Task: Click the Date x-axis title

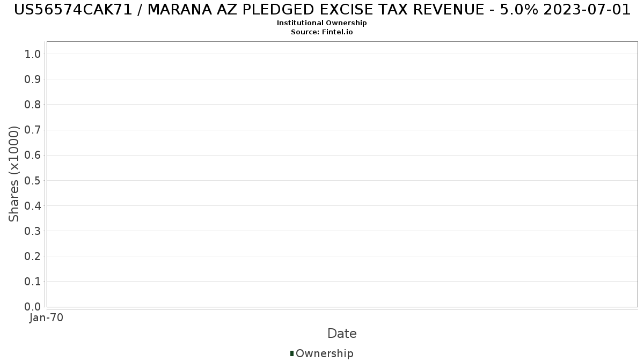Action: 342,334
